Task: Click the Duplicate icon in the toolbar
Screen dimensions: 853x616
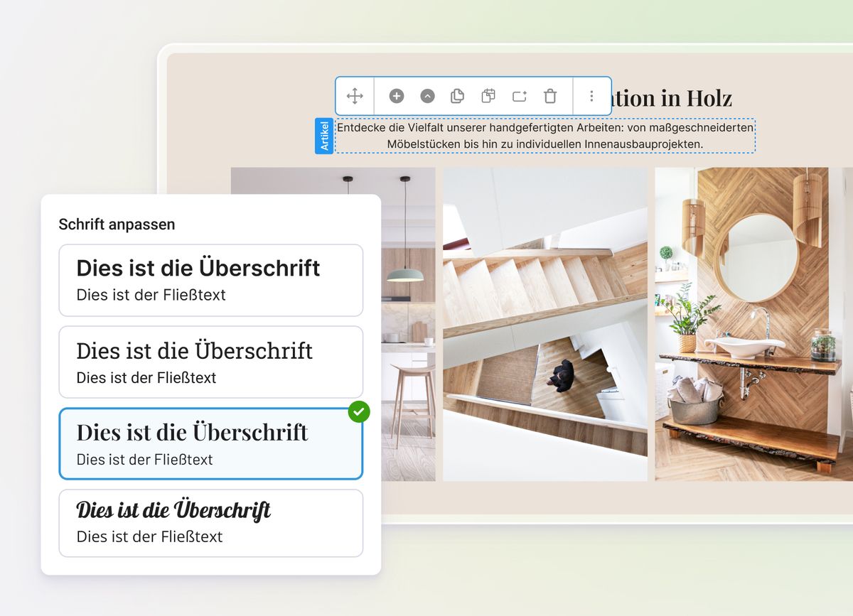Action: (x=457, y=96)
